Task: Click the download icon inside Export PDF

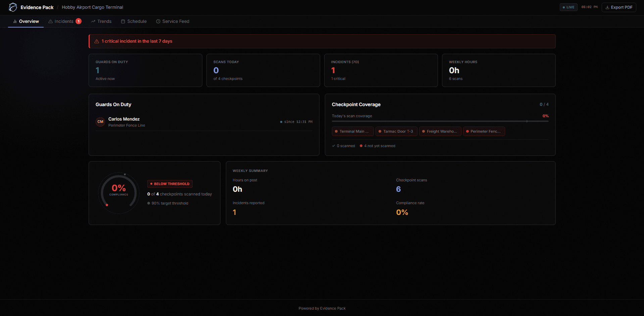Action: 608,7
